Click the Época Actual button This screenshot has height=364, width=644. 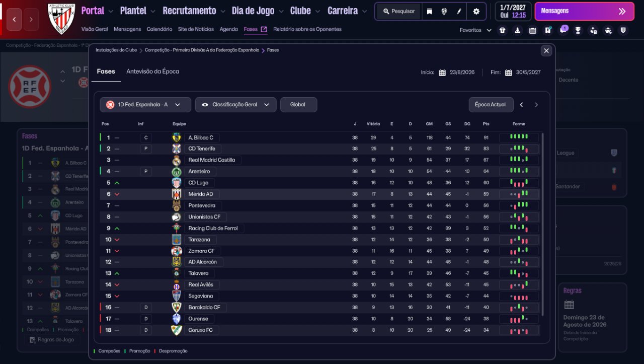pyautogui.click(x=491, y=105)
